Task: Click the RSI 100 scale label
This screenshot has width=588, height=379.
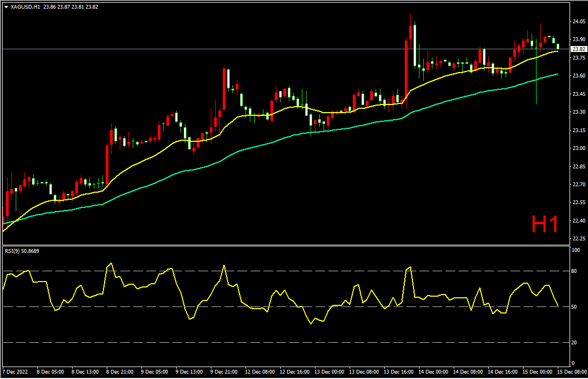Action: point(576,250)
